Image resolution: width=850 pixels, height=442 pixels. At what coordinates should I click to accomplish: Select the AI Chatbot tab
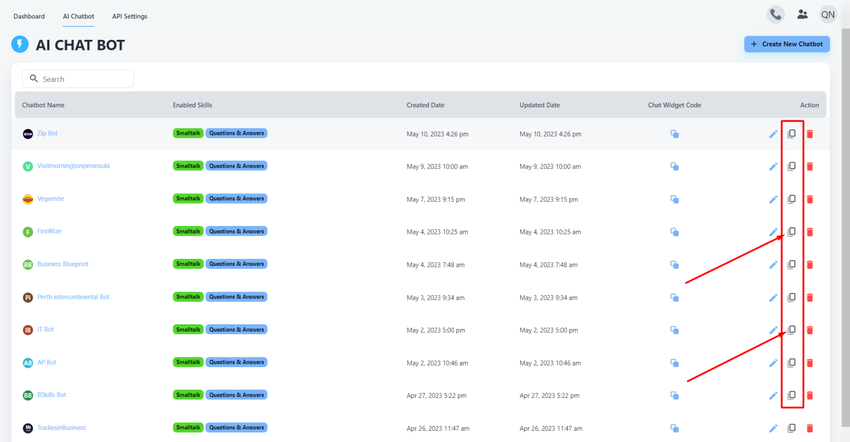click(78, 16)
